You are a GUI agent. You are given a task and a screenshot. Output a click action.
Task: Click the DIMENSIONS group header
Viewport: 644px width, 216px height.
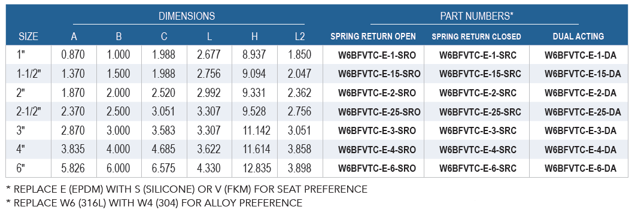[187, 16]
